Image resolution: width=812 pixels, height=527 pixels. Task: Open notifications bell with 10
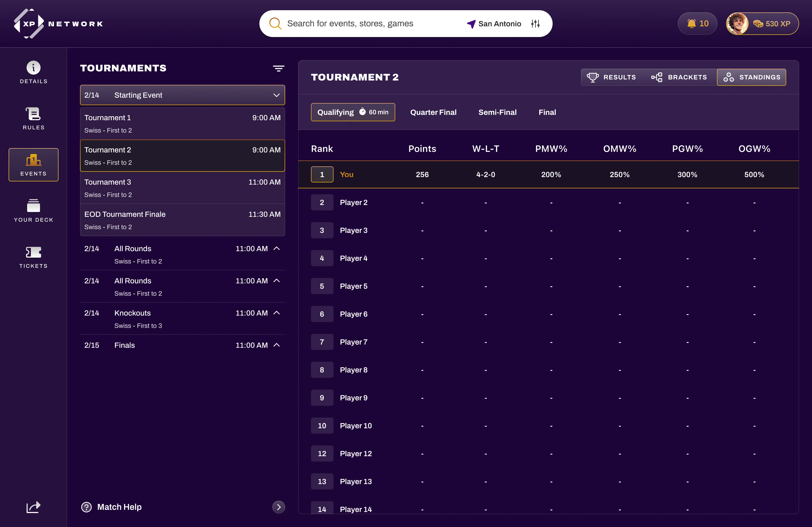[x=697, y=24]
